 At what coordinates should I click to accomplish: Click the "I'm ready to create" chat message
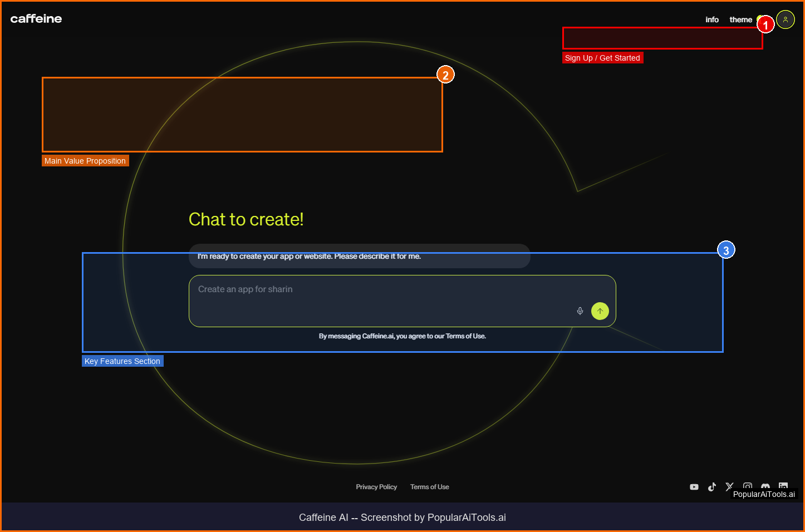pyautogui.click(x=309, y=257)
